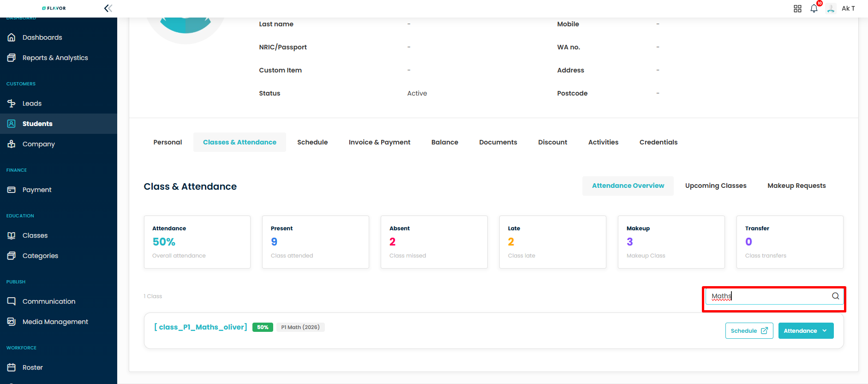
Task: Open the Activities tab
Action: [x=603, y=142]
